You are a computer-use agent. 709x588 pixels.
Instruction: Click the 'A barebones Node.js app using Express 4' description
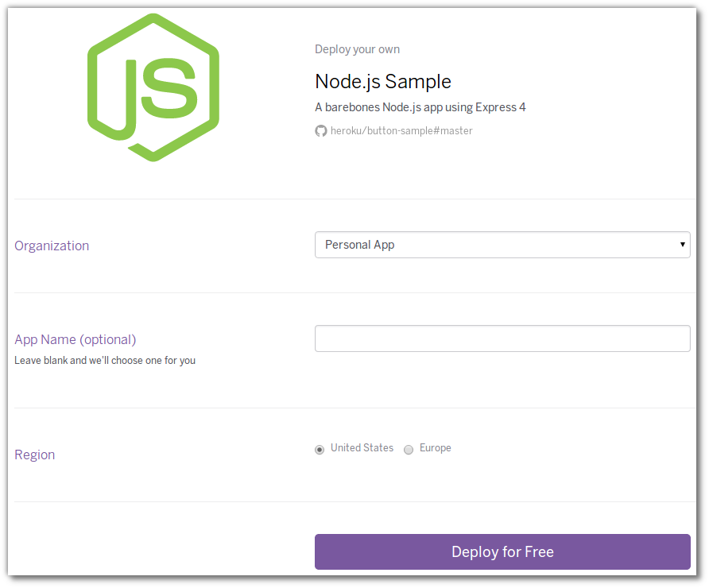(x=420, y=107)
